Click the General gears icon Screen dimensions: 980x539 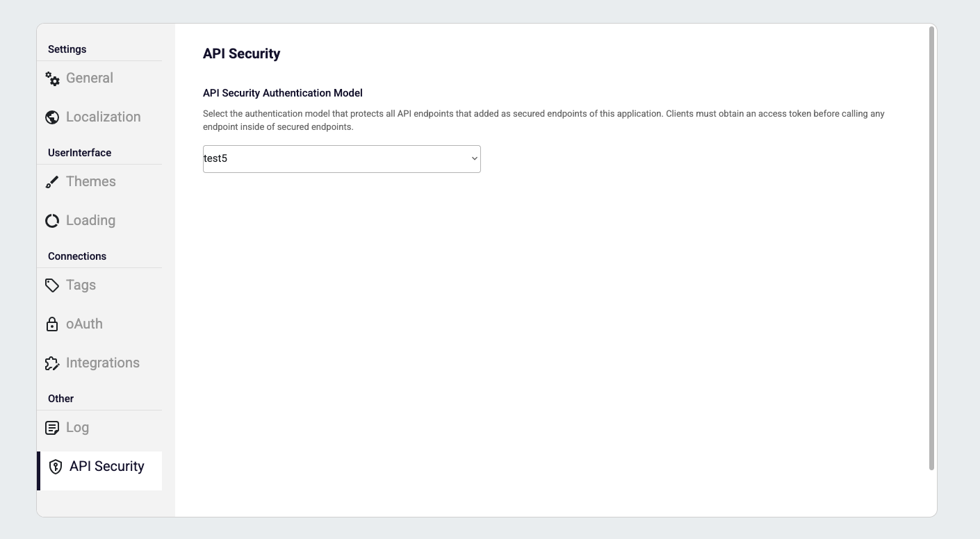tap(52, 78)
